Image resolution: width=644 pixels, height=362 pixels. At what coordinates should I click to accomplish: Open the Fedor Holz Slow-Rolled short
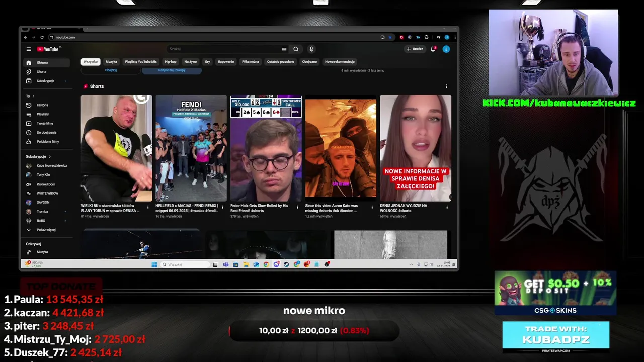click(266, 148)
